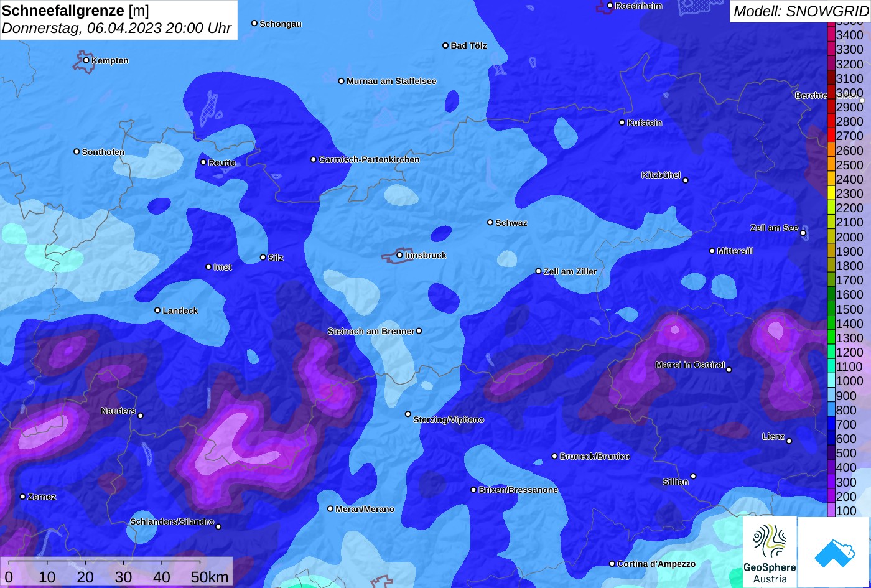The width and height of the screenshot is (871, 588).
Task: Click the 'Brixen/Bressanone' label
Action: [518, 490]
